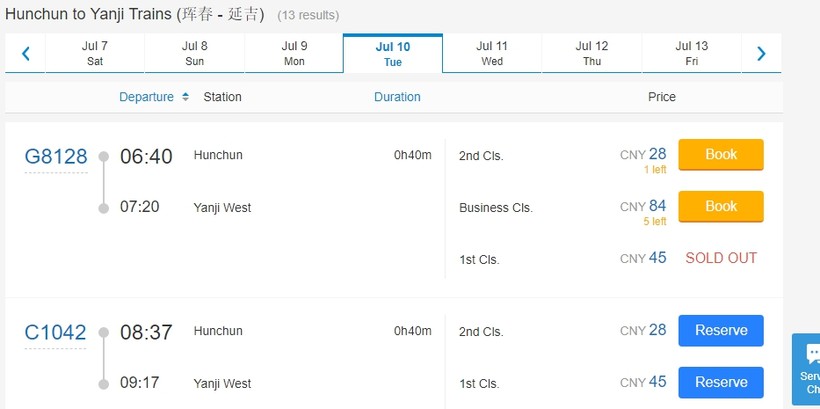Show later dates with right arrow
The image size is (820, 409).
pos(761,54)
